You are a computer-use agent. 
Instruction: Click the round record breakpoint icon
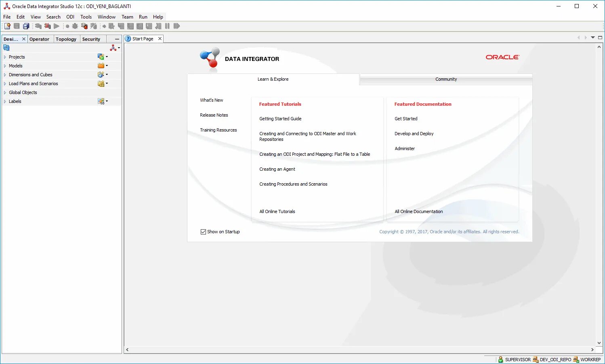pyautogui.click(x=67, y=26)
